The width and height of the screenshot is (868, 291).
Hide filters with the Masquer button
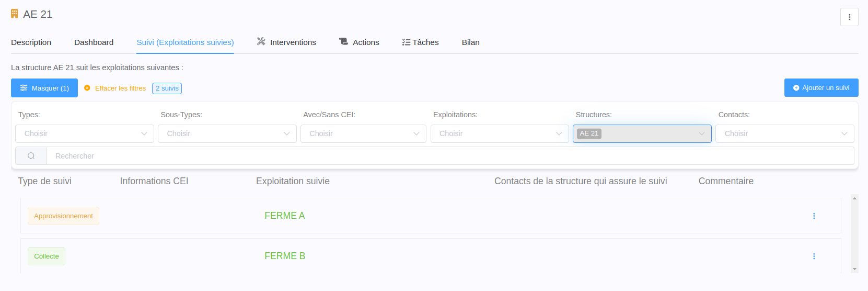click(44, 88)
